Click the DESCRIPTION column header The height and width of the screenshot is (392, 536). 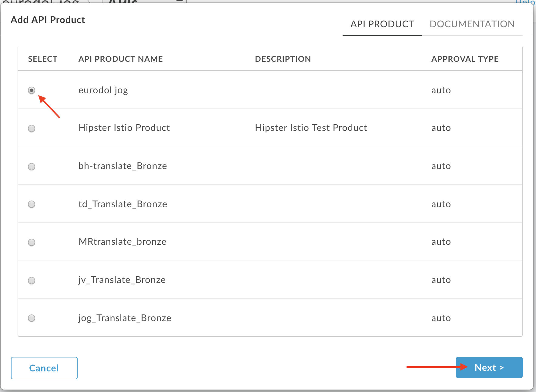(x=283, y=59)
